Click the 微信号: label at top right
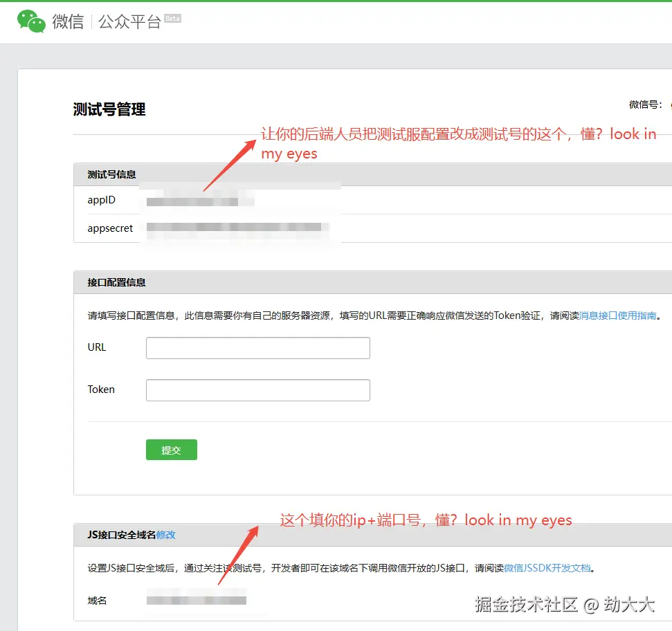Screen dimensions: 672x631 (646, 104)
